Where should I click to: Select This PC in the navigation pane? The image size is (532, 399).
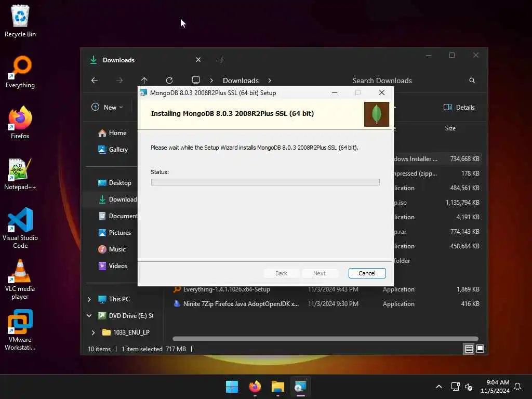[x=114, y=299]
